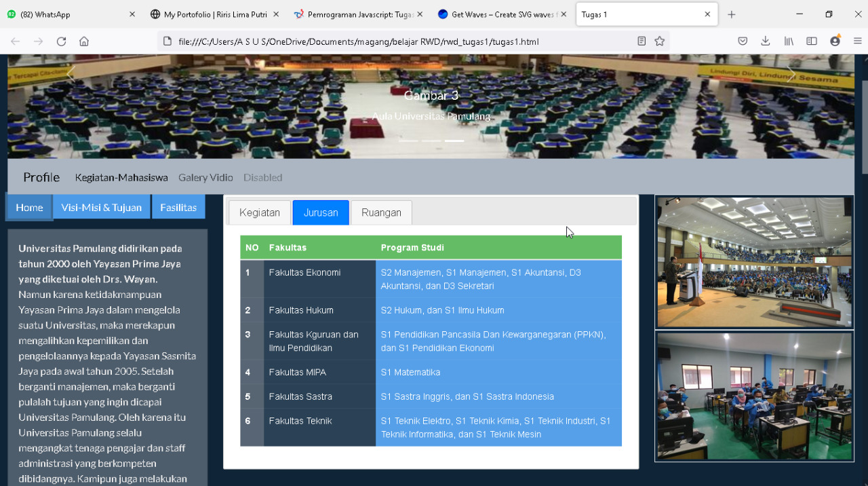This screenshot has height=486, width=868.
Task: Click the S1 Sastra Inggris program cell
Action: pos(499,396)
